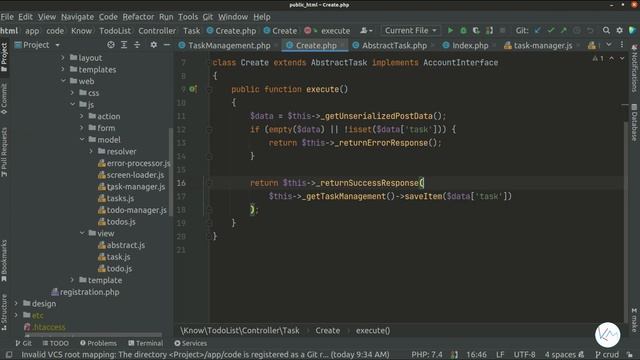
Task: Open the TODO tool window button
Action: pos(56,343)
